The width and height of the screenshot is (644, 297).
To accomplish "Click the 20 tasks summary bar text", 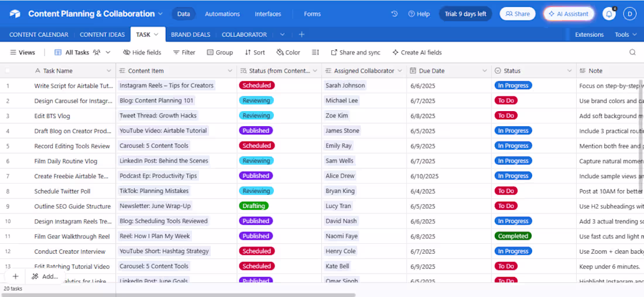I will tap(13, 288).
